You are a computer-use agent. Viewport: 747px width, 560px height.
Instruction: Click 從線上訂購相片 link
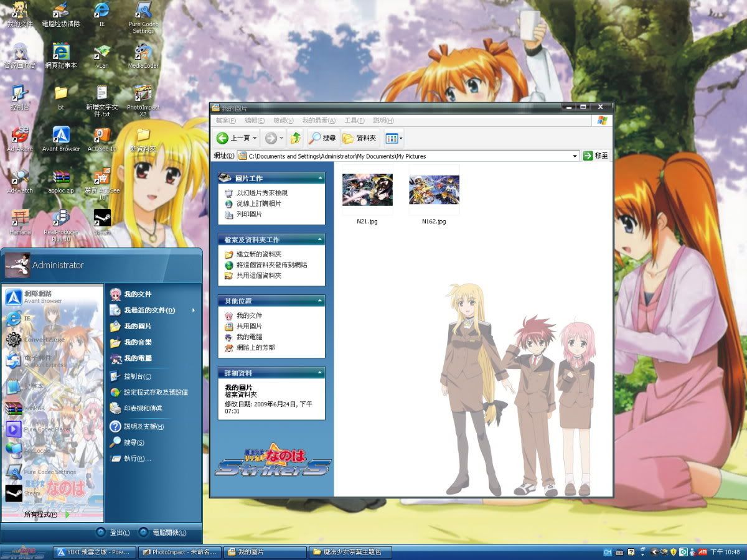pyautogui.click(x=253, y=203)
